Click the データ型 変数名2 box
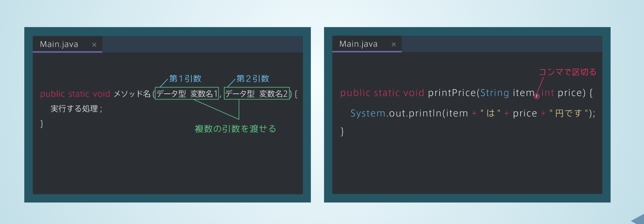Image resolution: width=644 pixels, height=224 pixels. (x=257, y=93)
